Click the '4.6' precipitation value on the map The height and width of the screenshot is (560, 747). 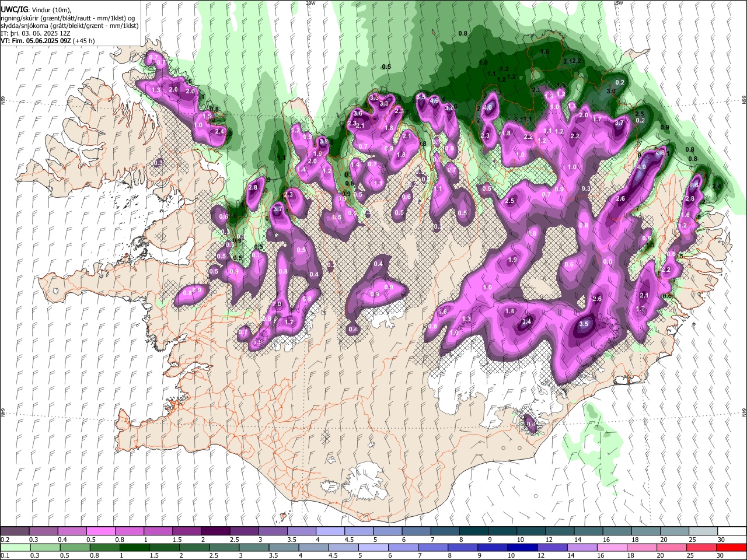pos(694,185)
